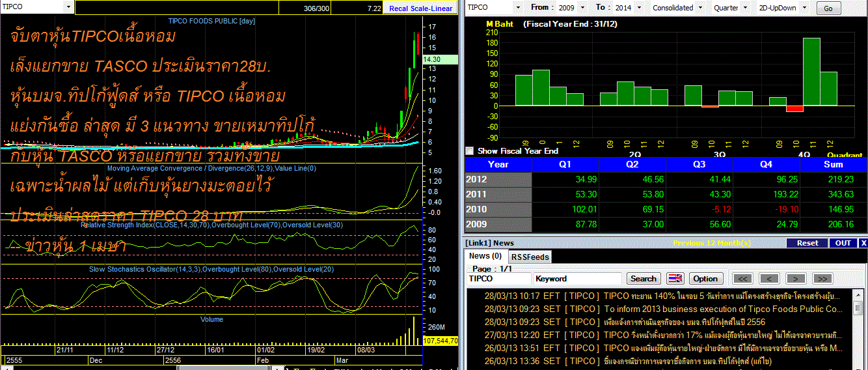The height and width of the screenshot is (370, 868).
Task: Click the volume value 107,544,70 label
Action: (441, 341)
